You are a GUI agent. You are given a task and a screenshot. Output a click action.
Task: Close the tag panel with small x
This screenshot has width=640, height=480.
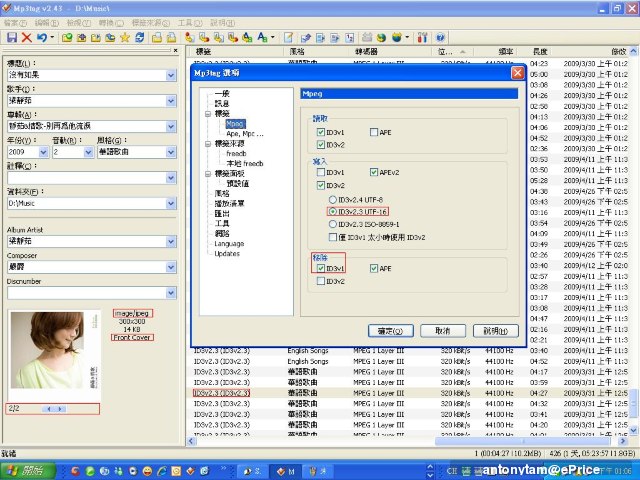point(176,51)
